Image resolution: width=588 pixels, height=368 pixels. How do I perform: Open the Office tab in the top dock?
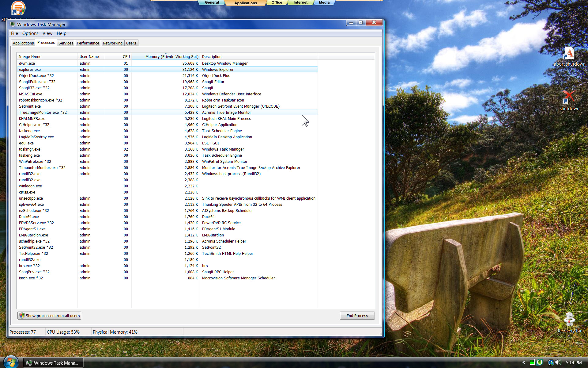click(277, 2)
